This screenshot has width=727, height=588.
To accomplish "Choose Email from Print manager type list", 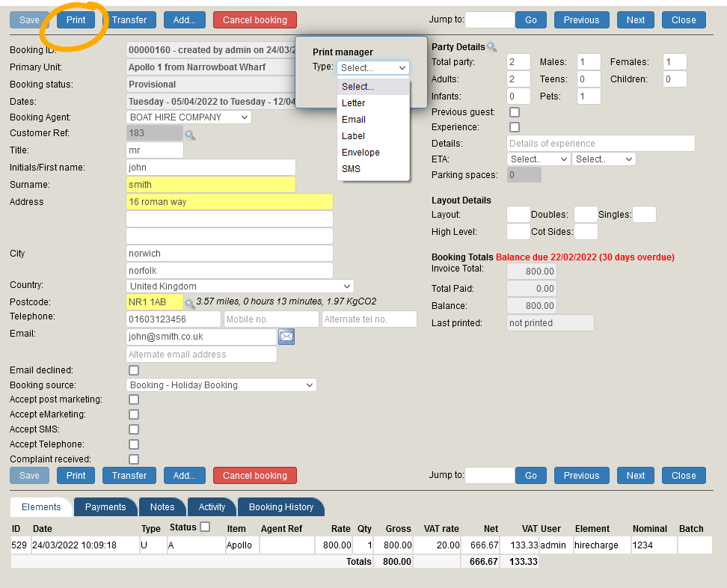I will [354, 120].
